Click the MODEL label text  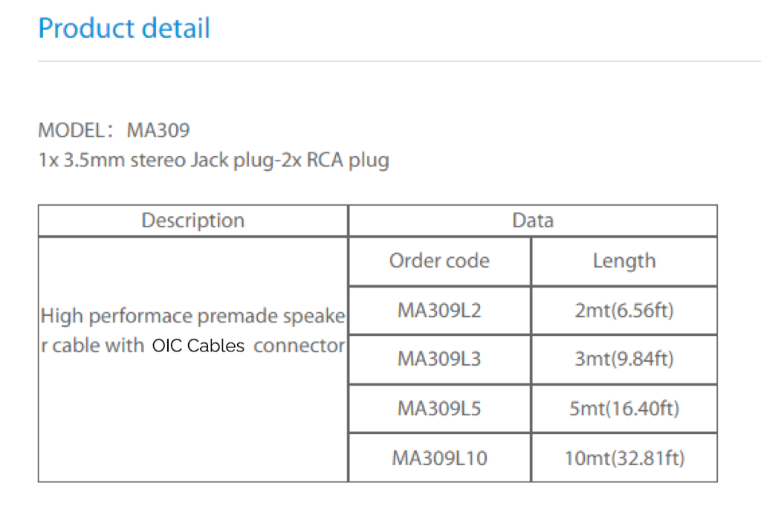[71, 131]
